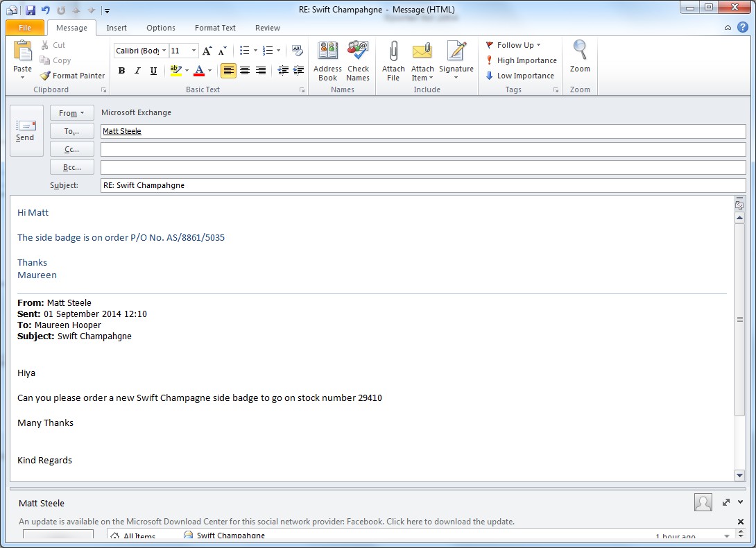Click the Facebook update download notice
Viewport: 756px width, 548px height.
[266, 522]
